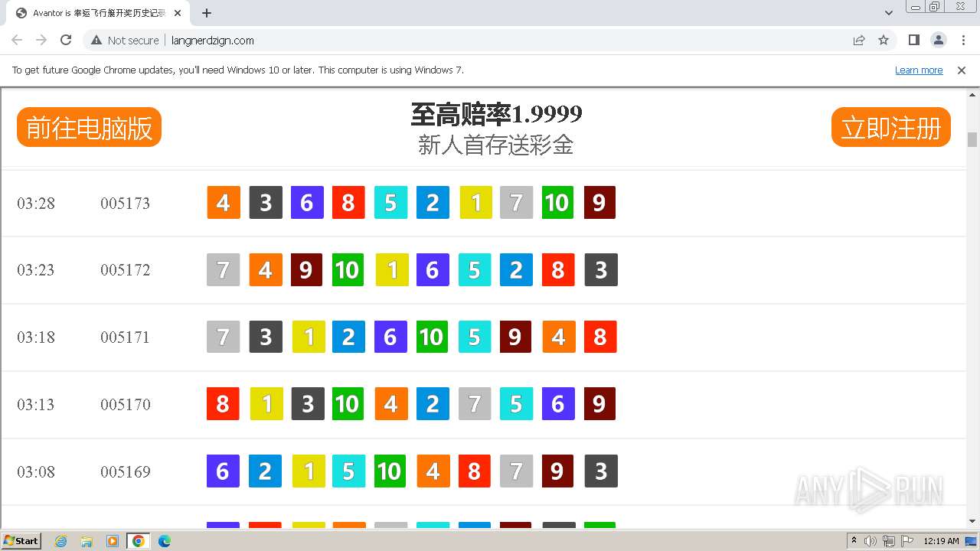Click dark ball 3 in row 005171
The height and width of the screenshot is (551, 980).
tap(266, 337)
